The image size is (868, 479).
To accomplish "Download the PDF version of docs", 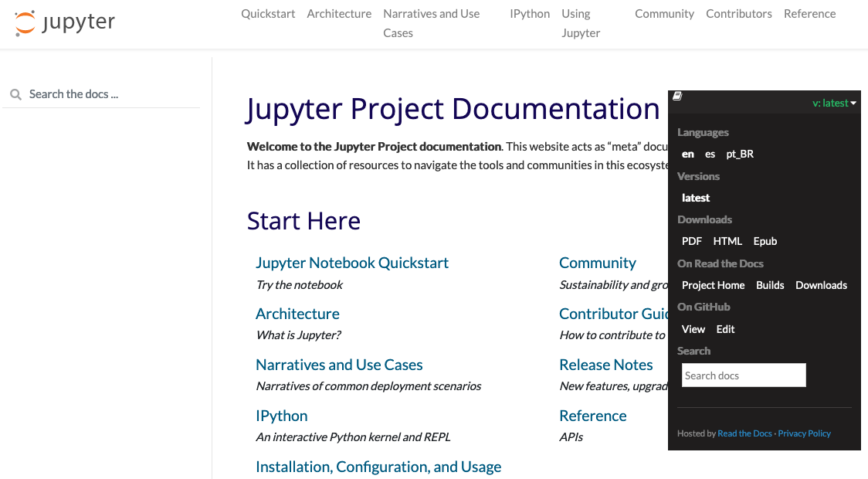I will (692, 242).
